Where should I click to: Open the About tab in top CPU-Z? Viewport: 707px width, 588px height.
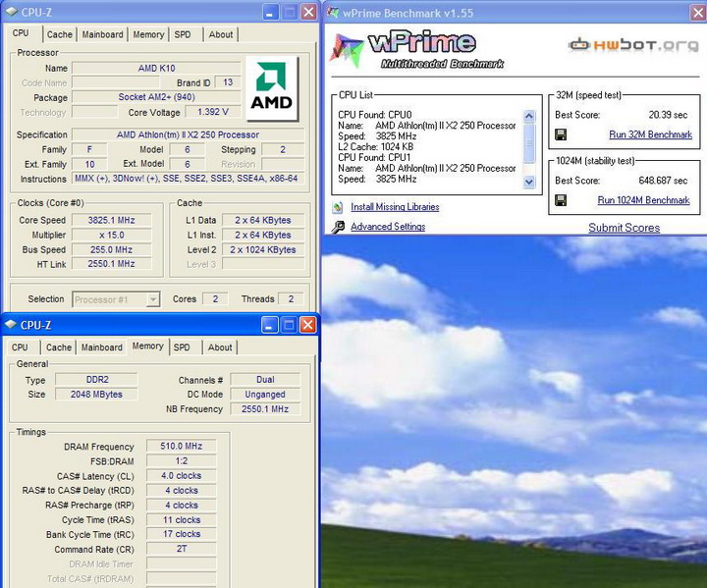click(x=221, y=34)
